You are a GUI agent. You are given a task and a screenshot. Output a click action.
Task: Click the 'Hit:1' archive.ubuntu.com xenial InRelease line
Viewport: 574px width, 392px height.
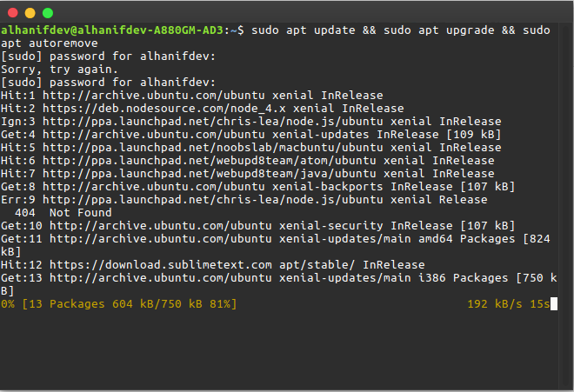coord(192,95)
